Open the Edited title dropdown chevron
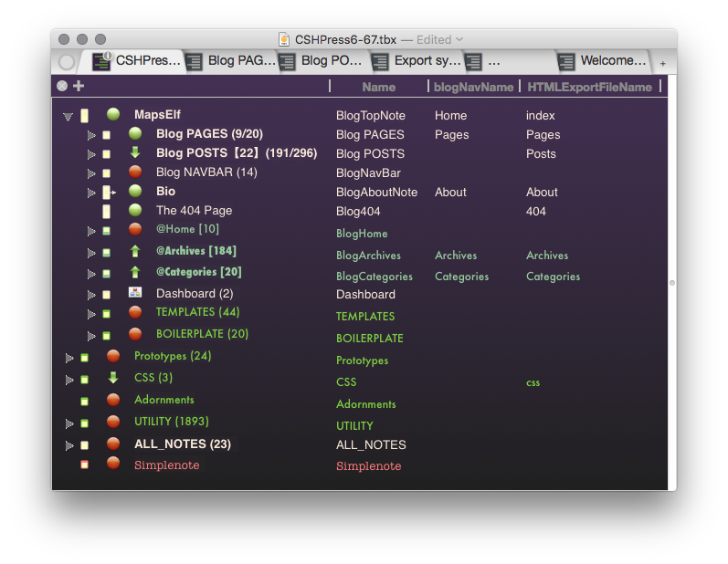The width and height of the screenshot is (728, 564). pos(459,39)
